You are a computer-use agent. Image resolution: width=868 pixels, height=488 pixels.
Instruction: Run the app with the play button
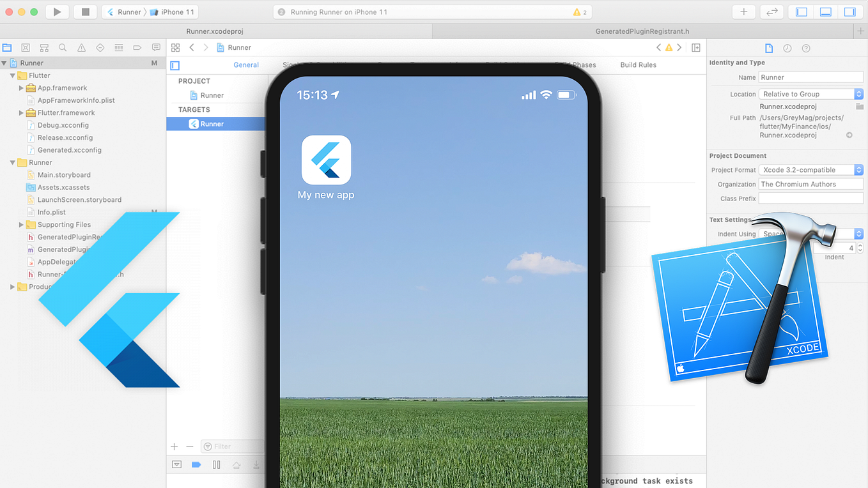tap(57, 11)
